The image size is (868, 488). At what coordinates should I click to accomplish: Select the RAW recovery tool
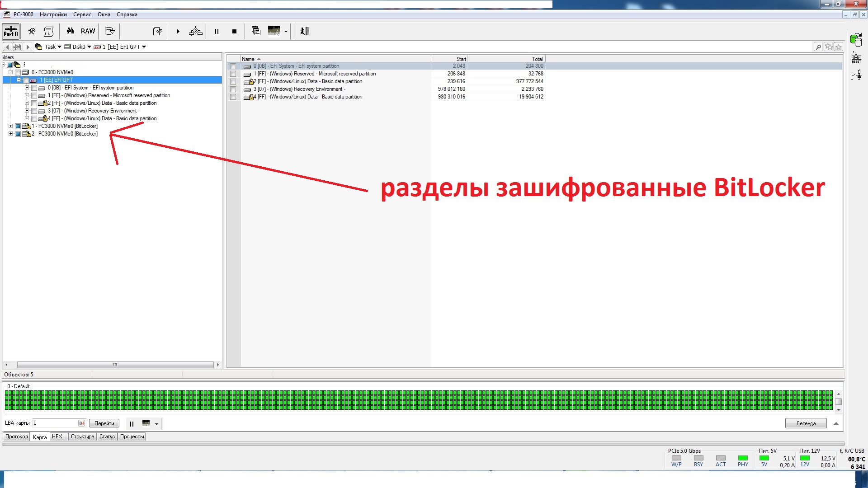click(88, 31)
